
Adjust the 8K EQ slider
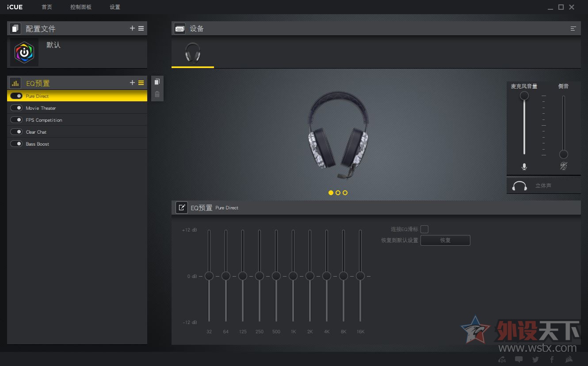[x=344, y=276]
